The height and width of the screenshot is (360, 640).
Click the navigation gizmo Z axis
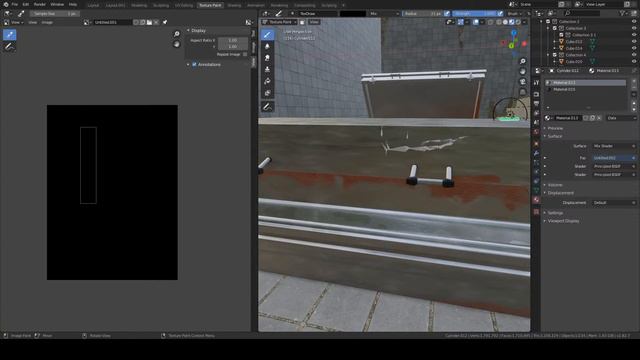(x=514, y=33)
